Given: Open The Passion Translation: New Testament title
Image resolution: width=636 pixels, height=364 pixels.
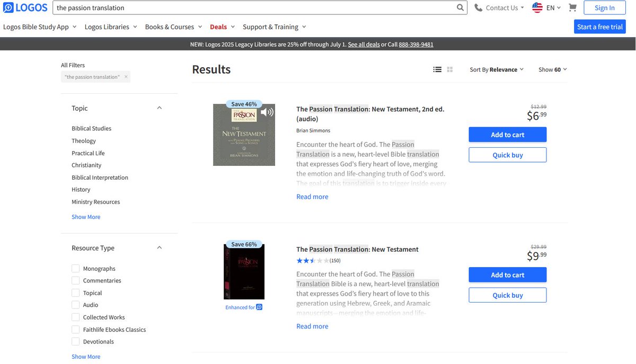Looking at the screenshot, I should click(x=357, y=249).
